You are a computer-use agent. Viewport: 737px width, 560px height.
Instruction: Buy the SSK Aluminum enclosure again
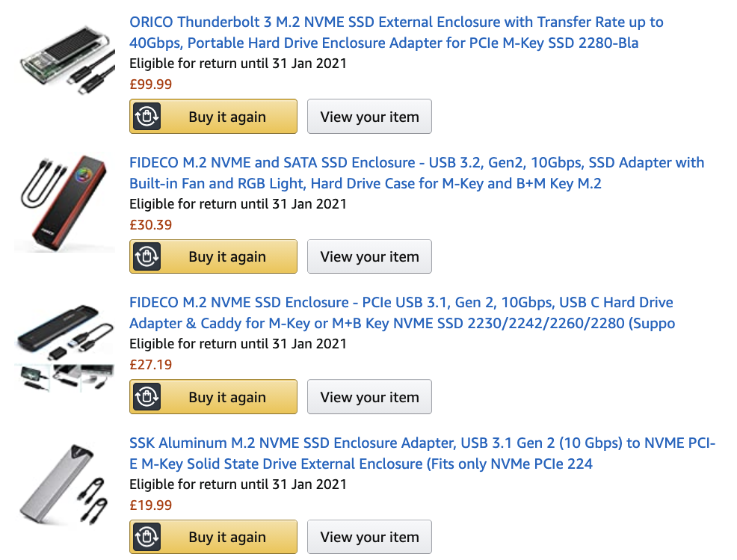coord(227,537)
